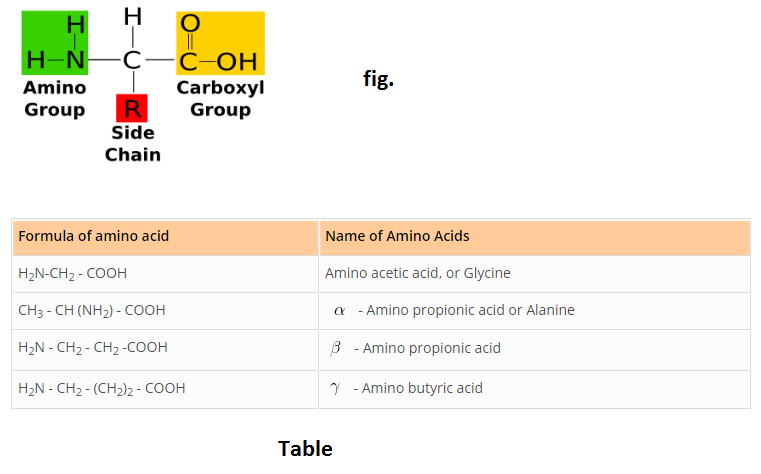
Task: Click the H2N - CH2 - (CH2)2 - COOH formula
Action: pyautogui.click(x=102, y=388)
